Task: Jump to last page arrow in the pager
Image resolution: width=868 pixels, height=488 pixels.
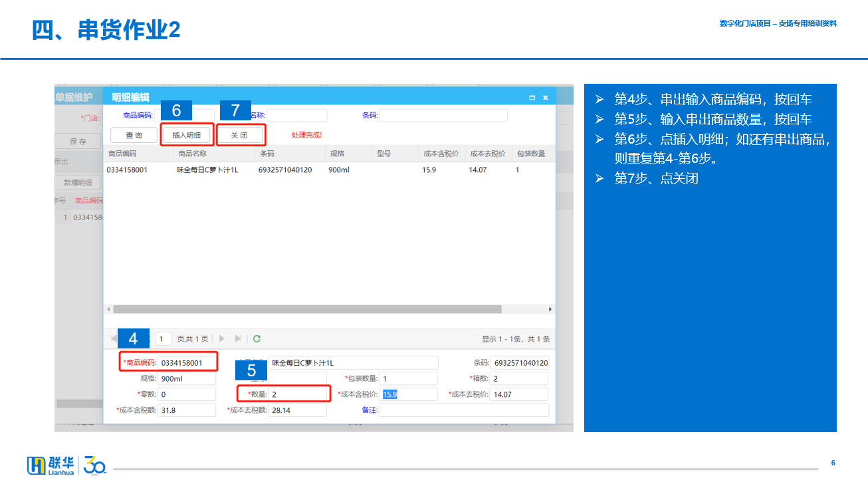Action: point(238,338)
